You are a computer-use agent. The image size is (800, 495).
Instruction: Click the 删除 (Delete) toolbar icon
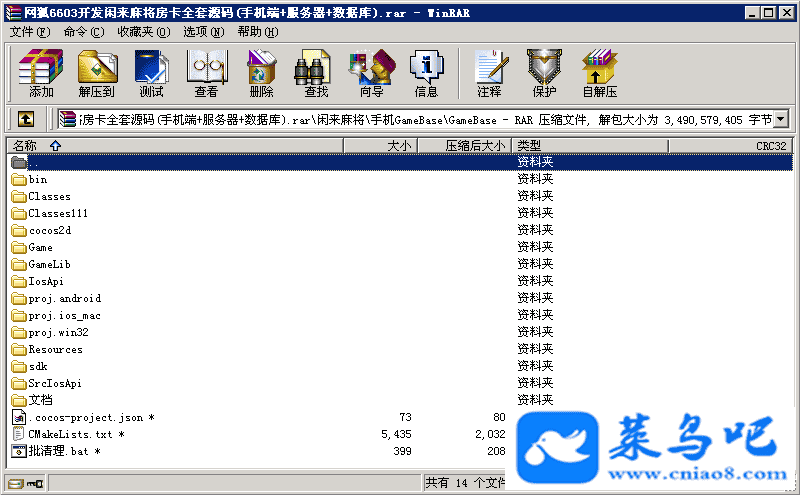point(261,73)
